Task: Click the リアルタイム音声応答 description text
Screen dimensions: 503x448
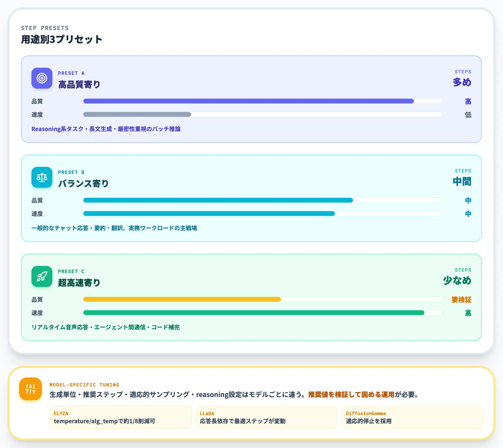Action: tap(106, 327)
